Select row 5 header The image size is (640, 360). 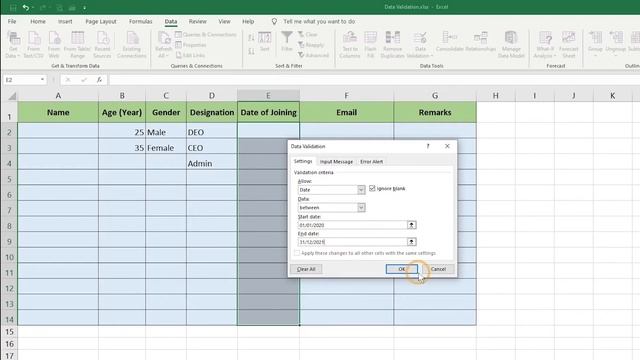tap(9, 179)
